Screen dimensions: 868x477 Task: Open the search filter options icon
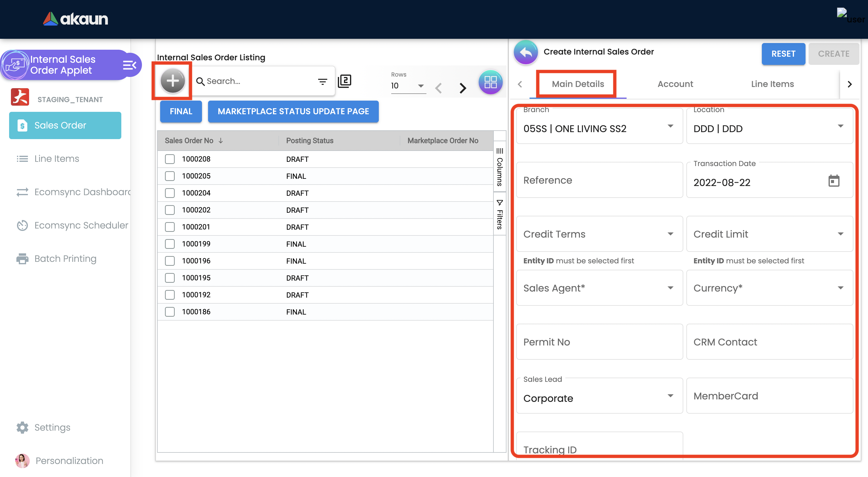322,82
